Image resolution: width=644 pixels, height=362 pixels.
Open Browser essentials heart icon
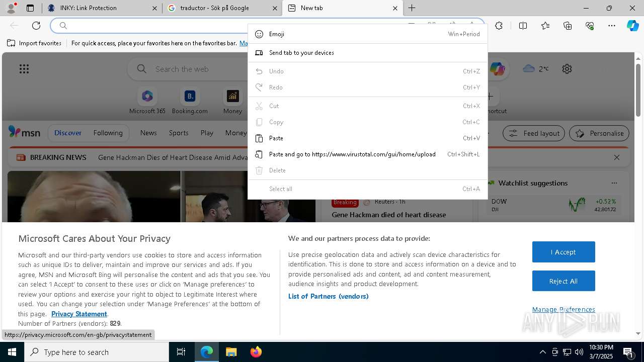pos(590,26)
